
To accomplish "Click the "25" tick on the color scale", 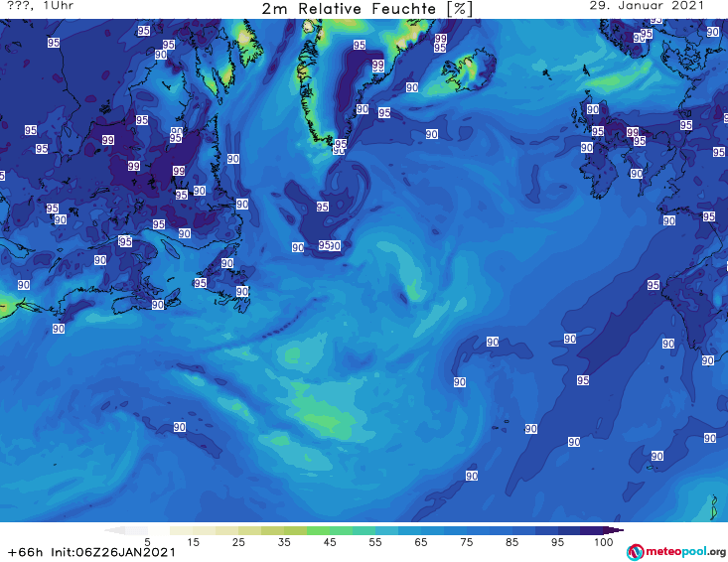I will [238, 542].
